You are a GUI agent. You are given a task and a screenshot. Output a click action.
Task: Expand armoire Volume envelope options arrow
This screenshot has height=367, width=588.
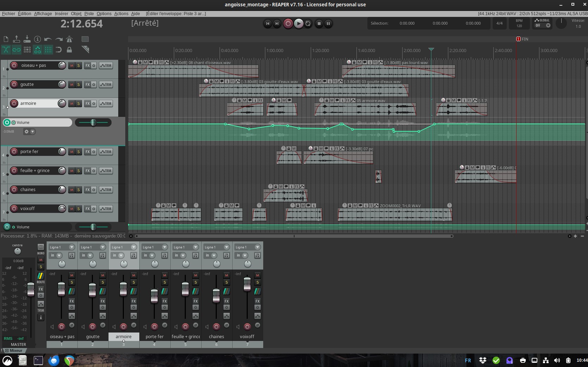click(x=33, y=132)
